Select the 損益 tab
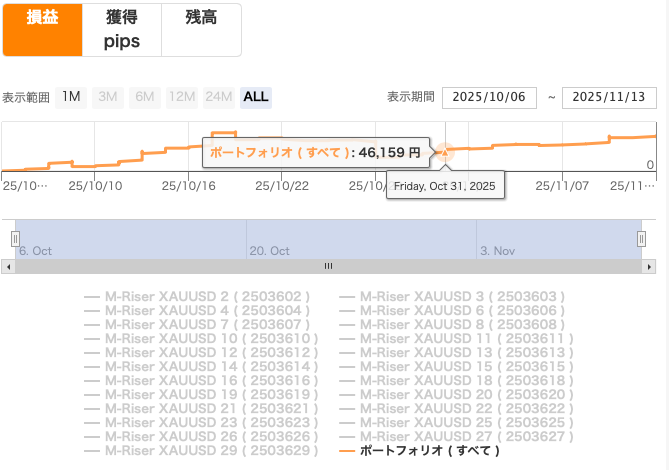669x470 pixels. coord(41,28)
